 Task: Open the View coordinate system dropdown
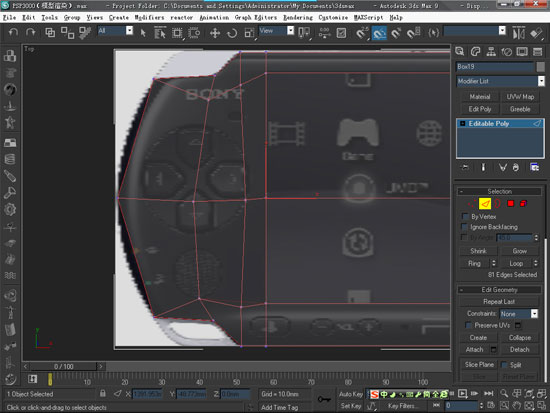tap(276, 31)
